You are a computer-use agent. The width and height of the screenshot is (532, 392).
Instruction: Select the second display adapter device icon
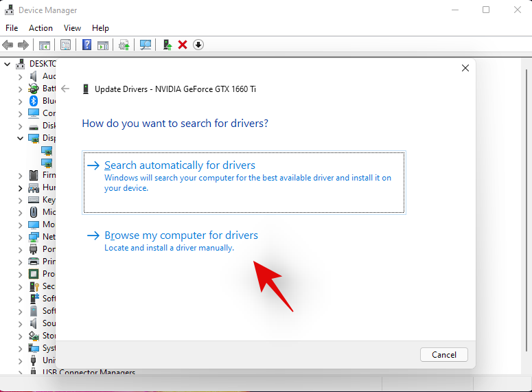pos(47,163)
